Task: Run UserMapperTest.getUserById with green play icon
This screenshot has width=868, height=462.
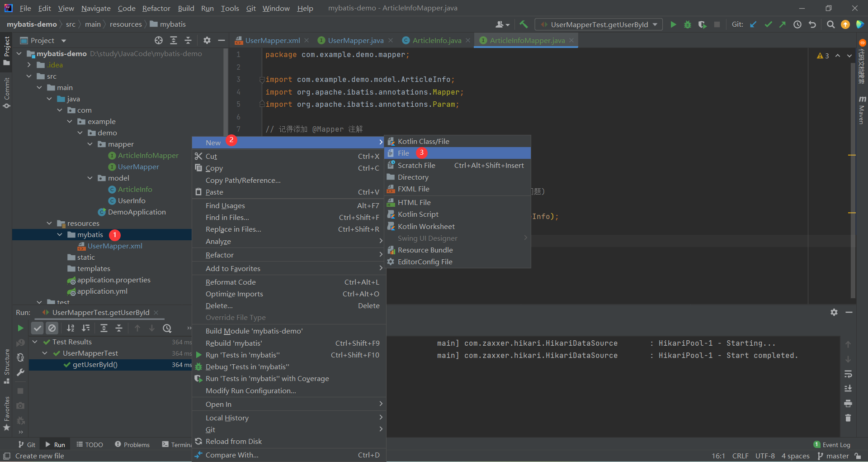Action: coord(673,24)
